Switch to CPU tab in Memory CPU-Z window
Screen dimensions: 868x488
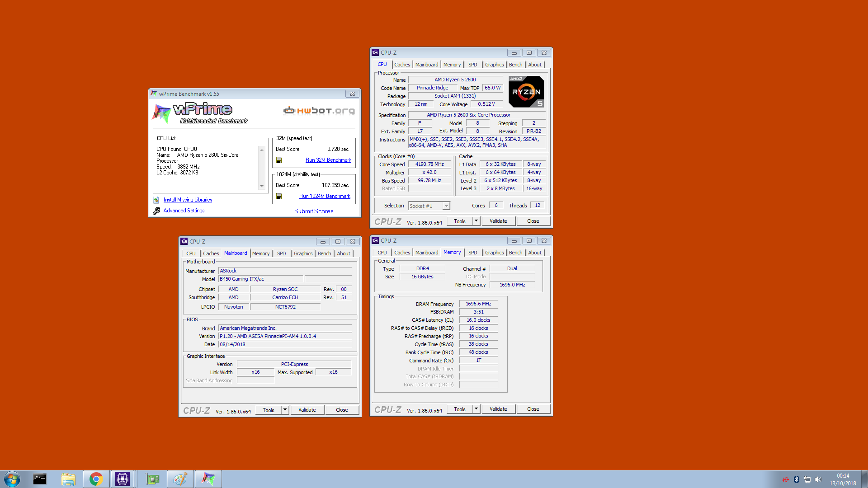[382, 253]
